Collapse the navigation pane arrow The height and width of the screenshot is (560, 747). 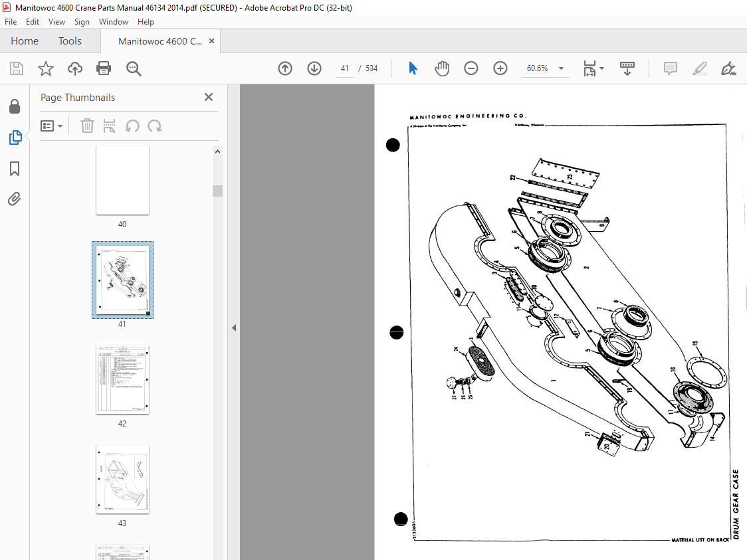pyautogui.click(x=234, y=327)
